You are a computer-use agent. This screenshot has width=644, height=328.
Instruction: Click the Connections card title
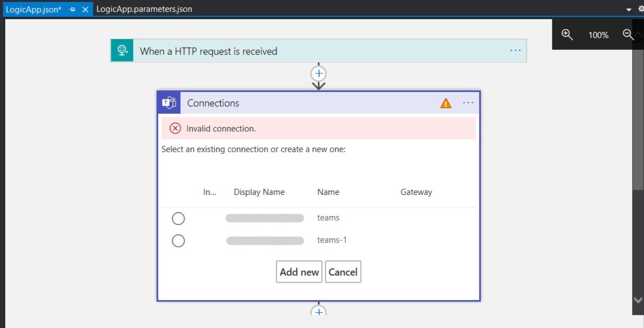[213, 103]
